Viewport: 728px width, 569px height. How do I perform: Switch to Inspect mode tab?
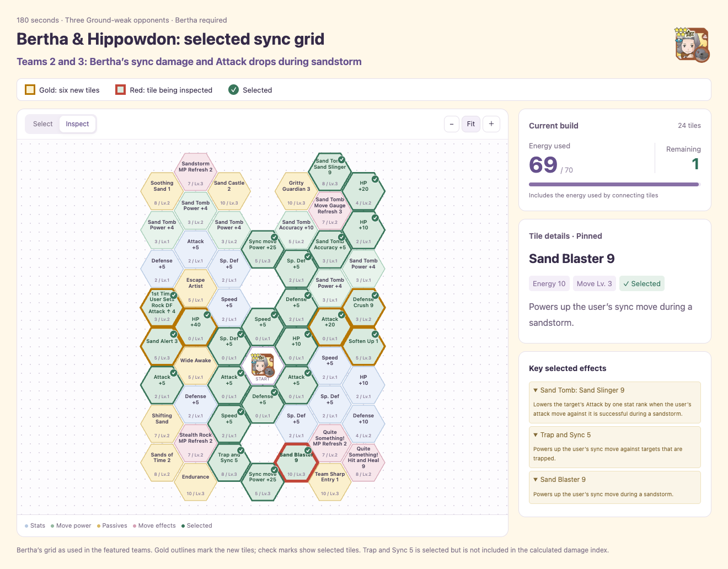click(77, 124)
